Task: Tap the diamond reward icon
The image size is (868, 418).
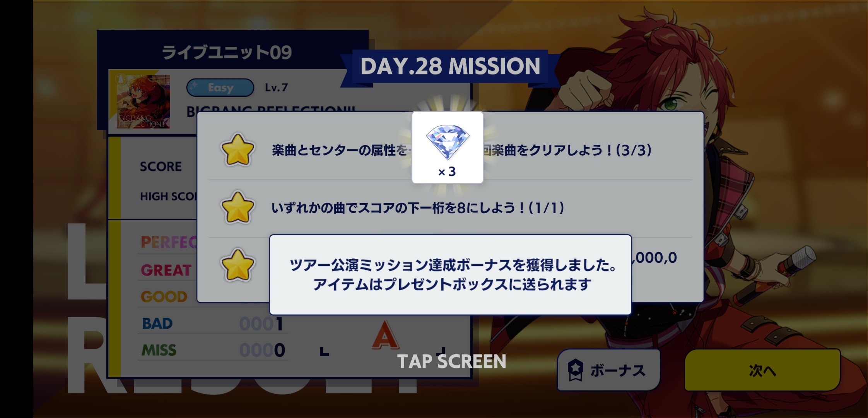Action: tap(448, 142)
